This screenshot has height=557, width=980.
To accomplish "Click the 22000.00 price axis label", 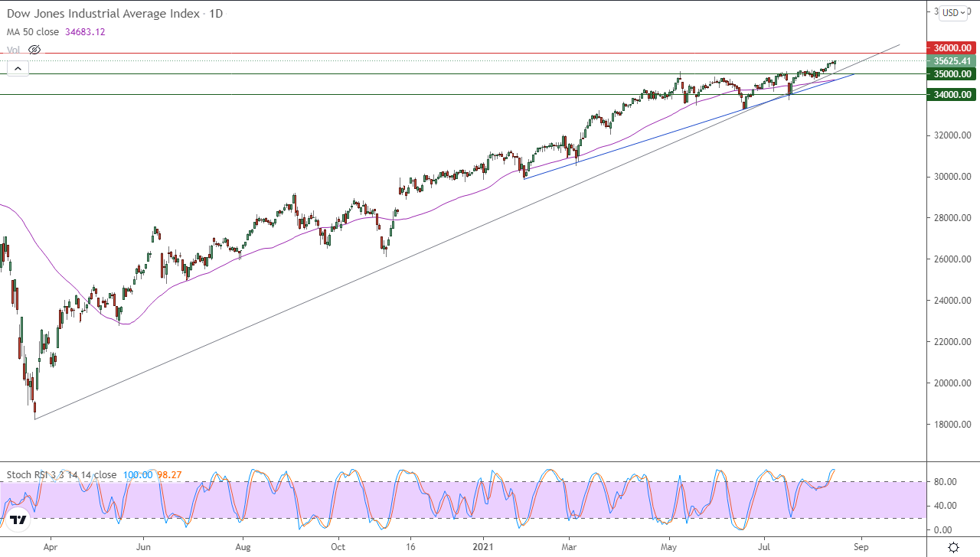I will tap(952, 342).
